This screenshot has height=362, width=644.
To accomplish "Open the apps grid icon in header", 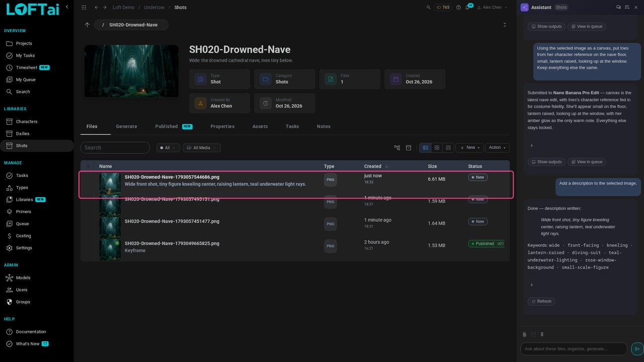I will 84,8.
